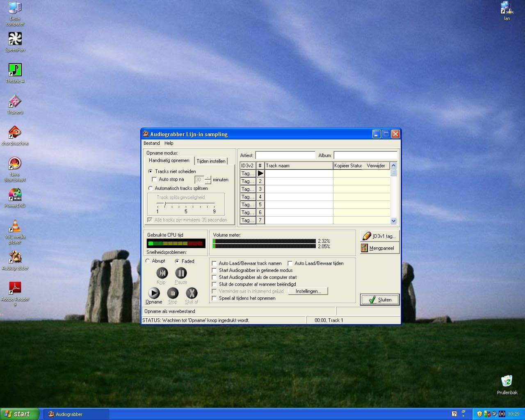Click the Tag button for track 2
This screenshot has height=420, width=525.
(x=248, y=181)
